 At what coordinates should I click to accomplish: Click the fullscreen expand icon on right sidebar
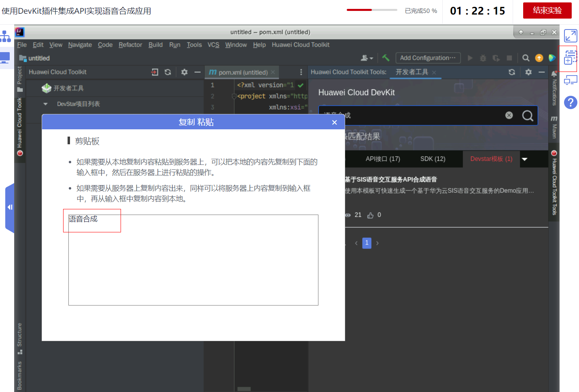coord(571,36)
